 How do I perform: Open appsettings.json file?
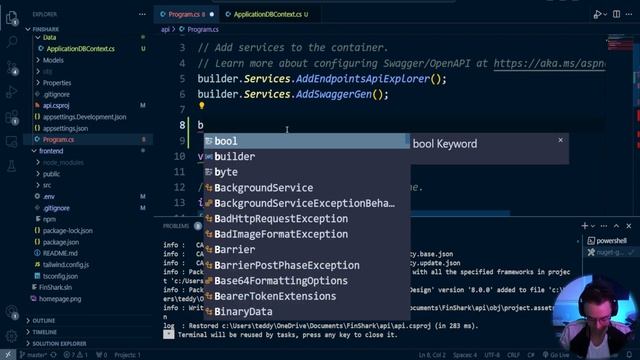tap(65, 128)
